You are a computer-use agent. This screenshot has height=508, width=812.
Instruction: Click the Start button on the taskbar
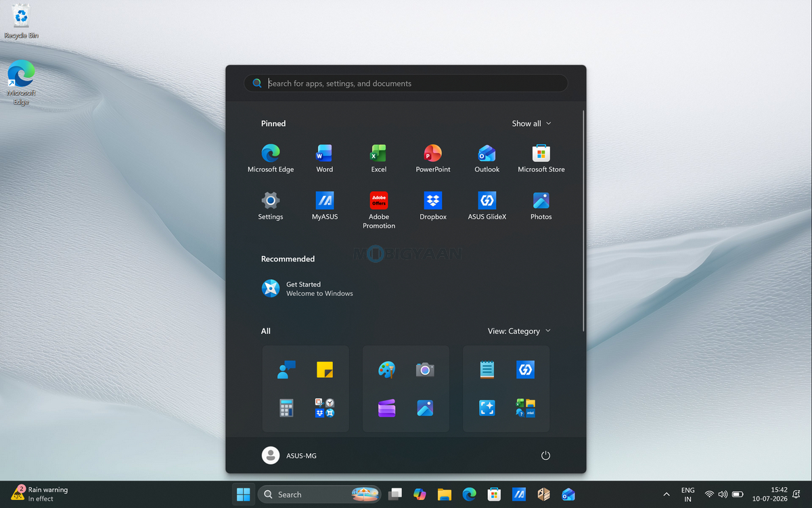point(243,494)
